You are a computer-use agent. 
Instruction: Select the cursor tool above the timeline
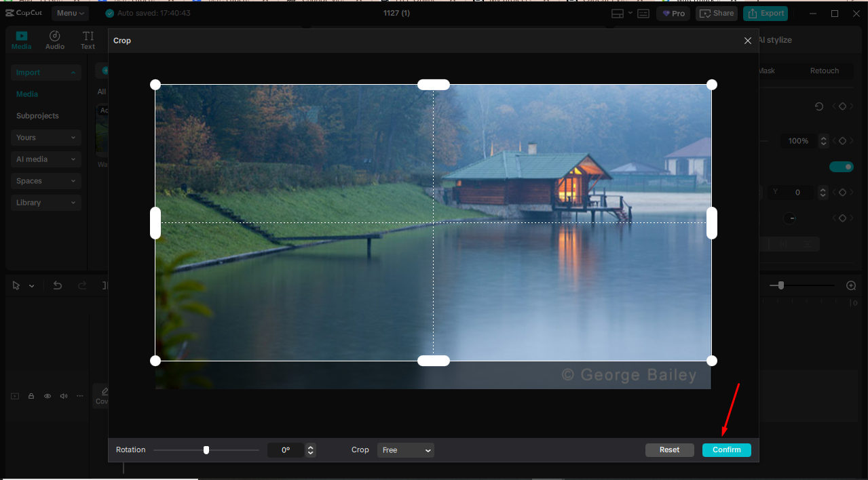click(15, 285)
